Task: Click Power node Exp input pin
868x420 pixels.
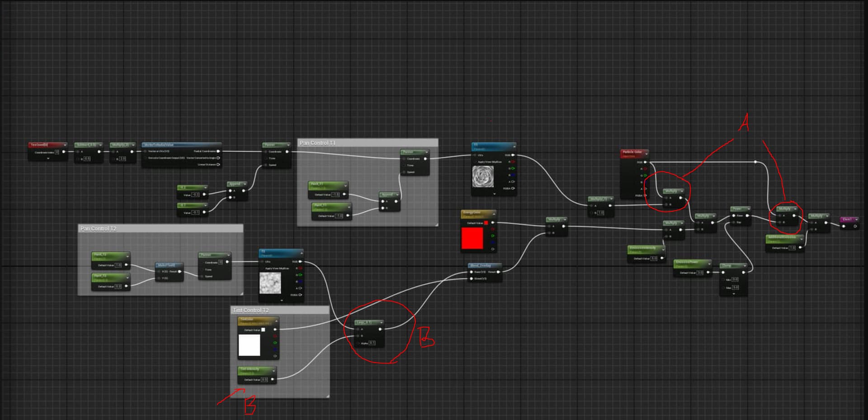Action: (x=734, y=222)
